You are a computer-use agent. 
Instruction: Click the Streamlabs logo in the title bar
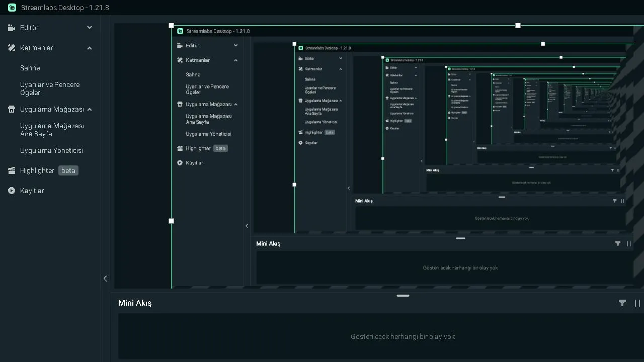click(12, 8)
